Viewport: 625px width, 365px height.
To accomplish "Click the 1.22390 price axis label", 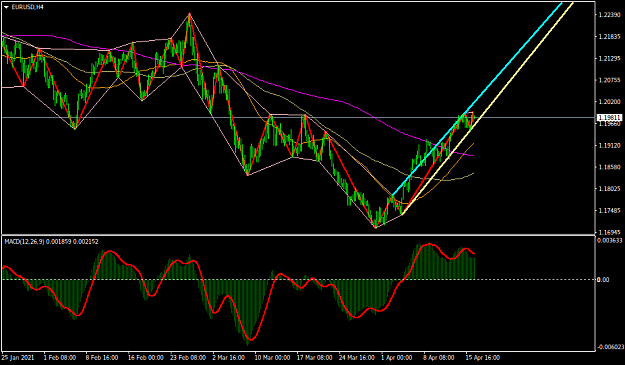I will [x=609, y=15].
